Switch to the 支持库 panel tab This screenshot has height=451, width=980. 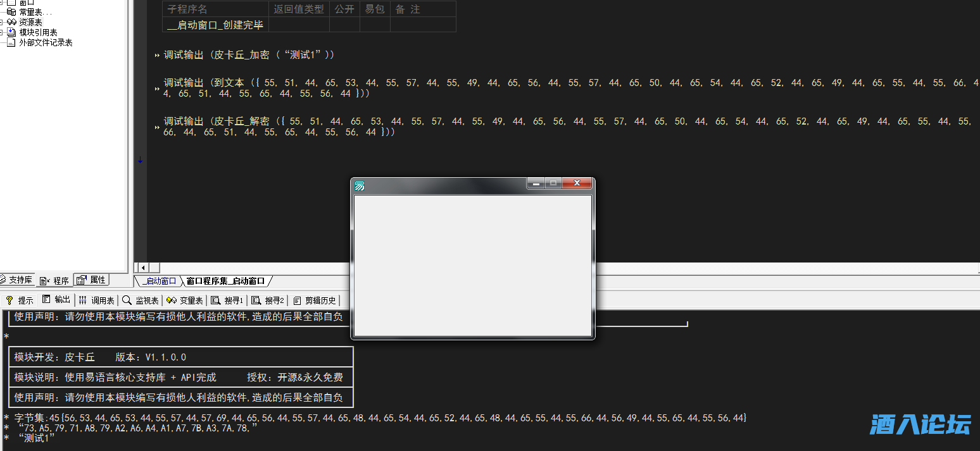click(x=17, y=280)
